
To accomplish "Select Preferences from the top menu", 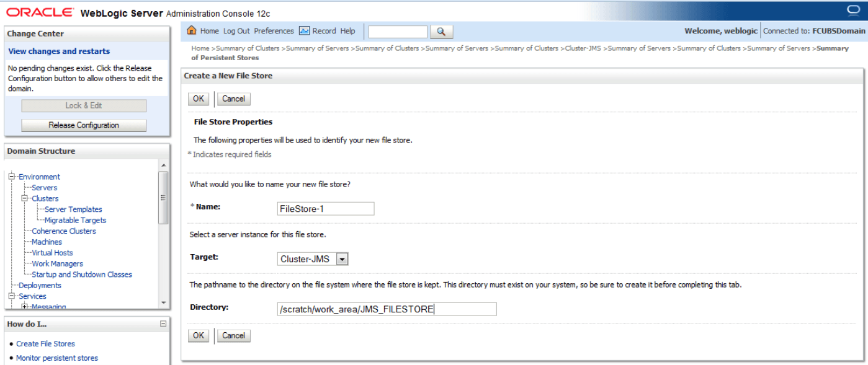I will click(x=274, y=31).
